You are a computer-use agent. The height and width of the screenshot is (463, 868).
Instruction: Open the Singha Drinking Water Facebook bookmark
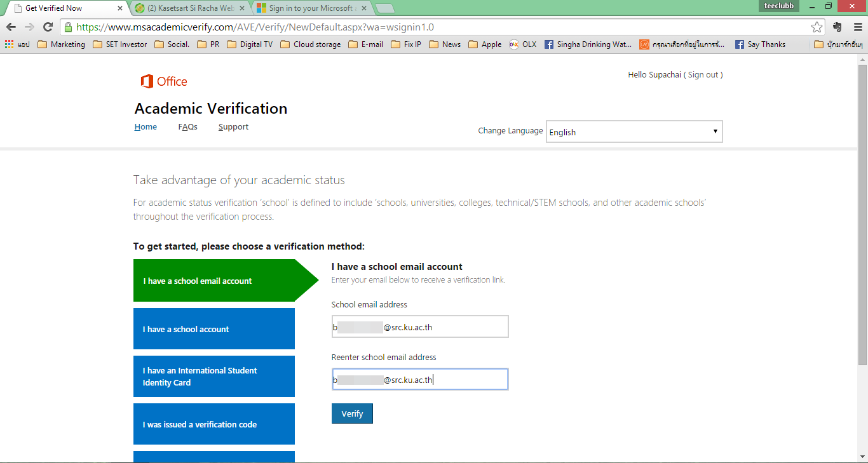click(588, 44)
